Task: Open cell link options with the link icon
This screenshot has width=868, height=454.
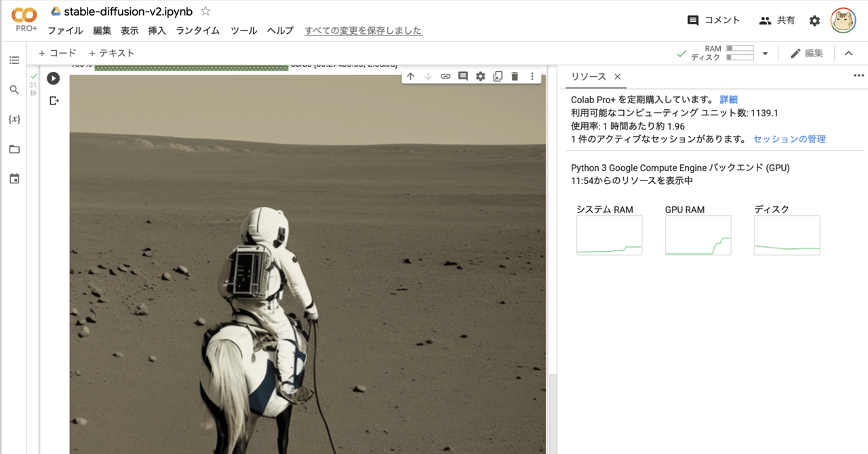Action: tap(446, 76)
